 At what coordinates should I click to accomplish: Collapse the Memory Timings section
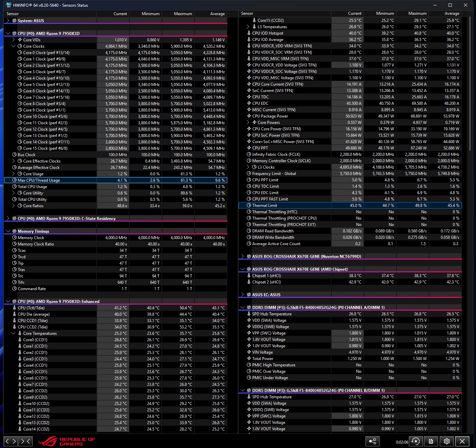[x=8, y=231]
